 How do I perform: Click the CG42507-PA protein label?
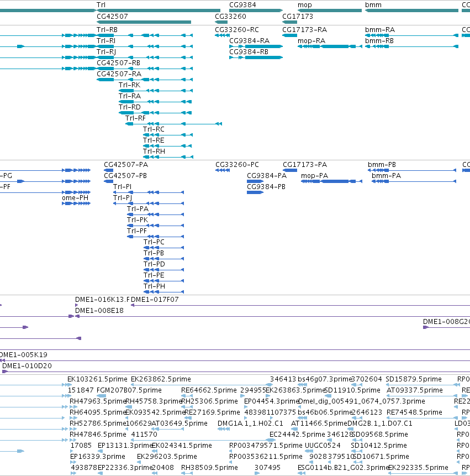126,165
